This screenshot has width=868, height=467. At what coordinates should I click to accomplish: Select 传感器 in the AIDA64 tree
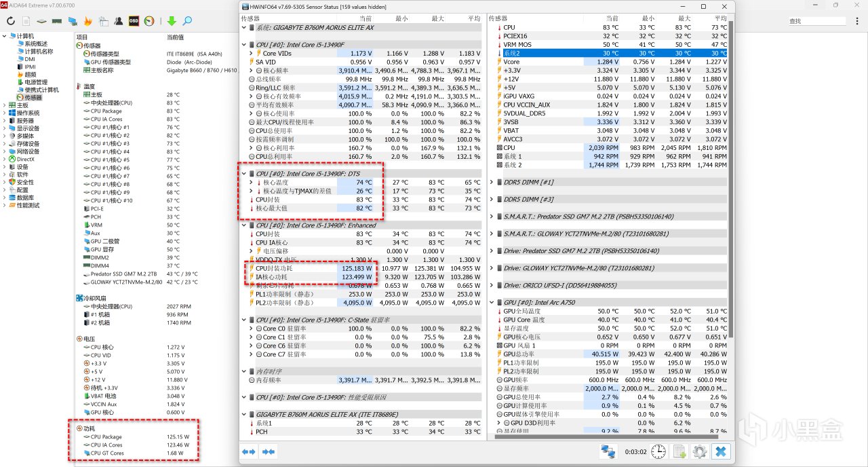28,98
